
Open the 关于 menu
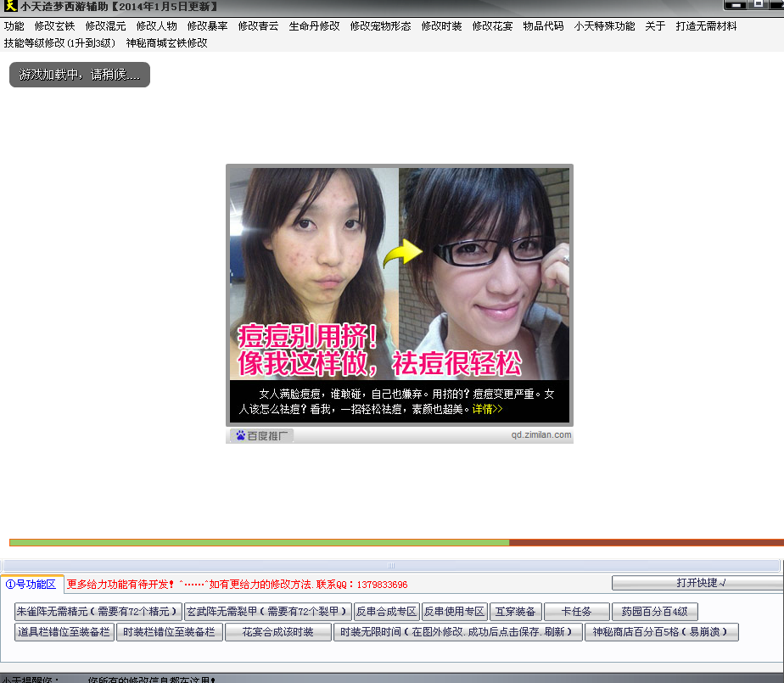[656, 26]
